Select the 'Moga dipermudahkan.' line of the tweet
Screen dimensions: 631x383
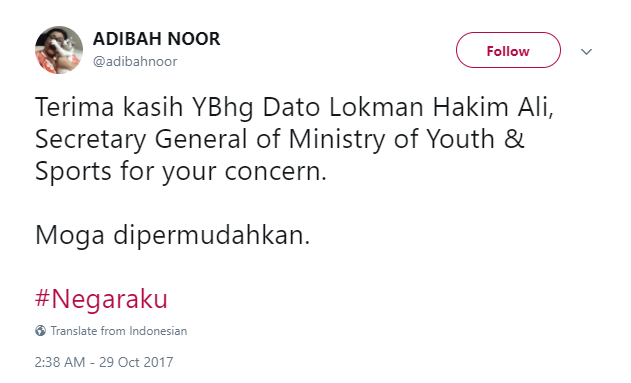[173, 235]
